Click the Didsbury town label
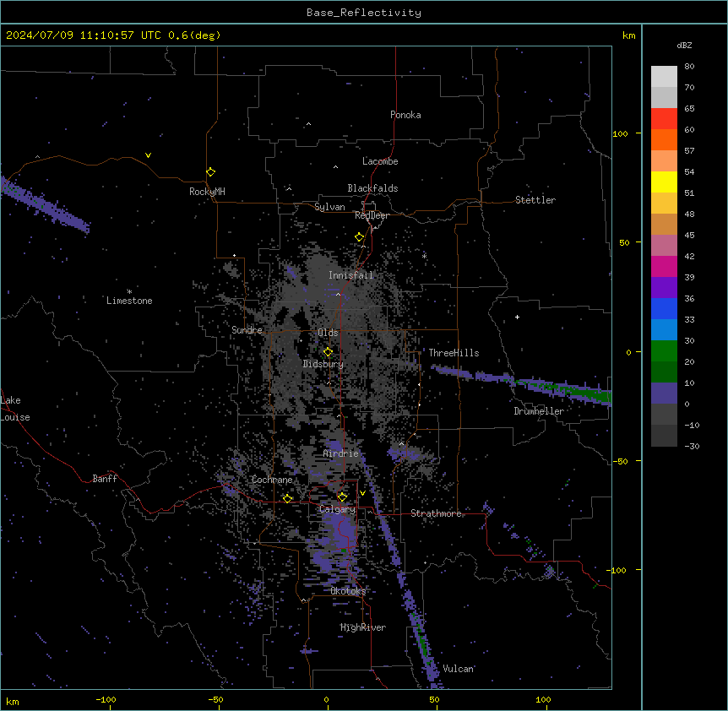This screenshot has height=711, width=728. click(x=323, y=364)
